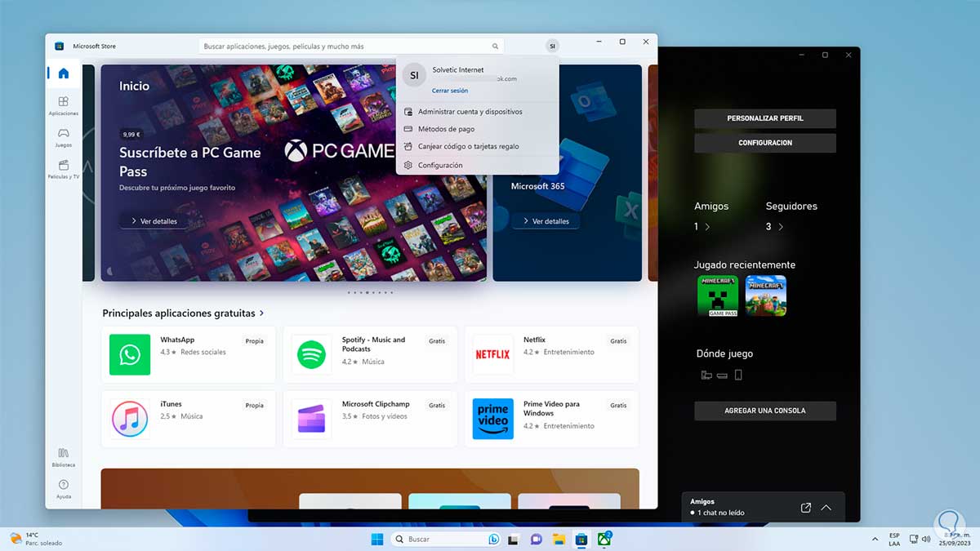Go to Home in Store sidebar
The width and height of the screenshot is (980, 551).
coord(64,73)
